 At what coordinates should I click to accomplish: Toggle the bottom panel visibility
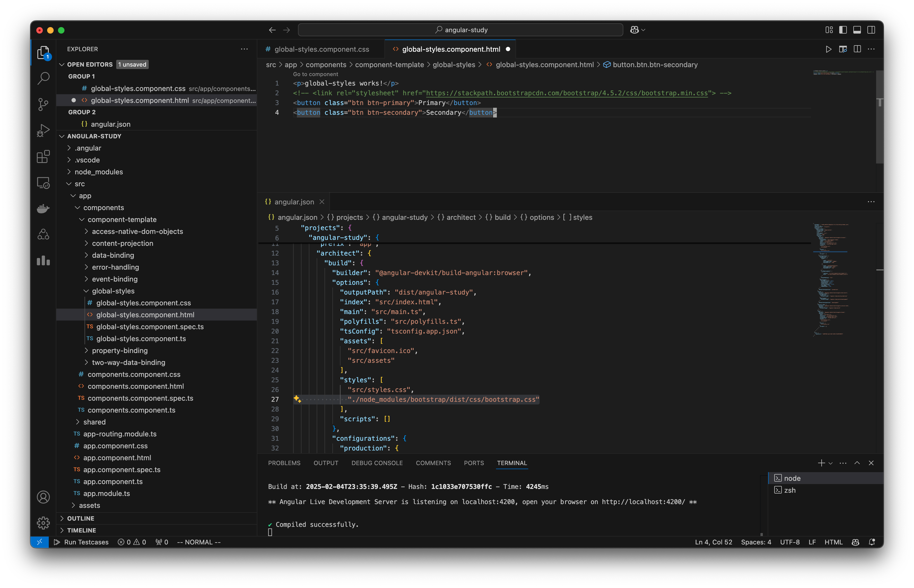[x=857, y=30]
